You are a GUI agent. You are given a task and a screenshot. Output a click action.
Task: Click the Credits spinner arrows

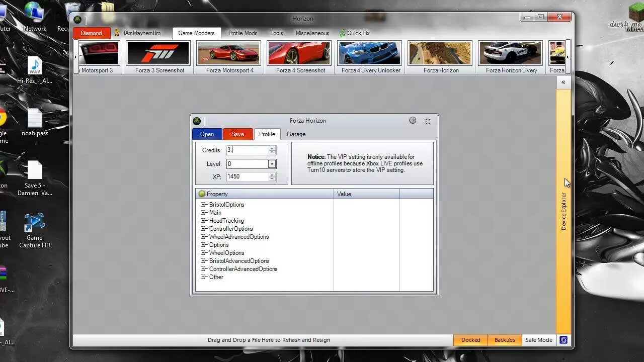[x=272, y=150]
